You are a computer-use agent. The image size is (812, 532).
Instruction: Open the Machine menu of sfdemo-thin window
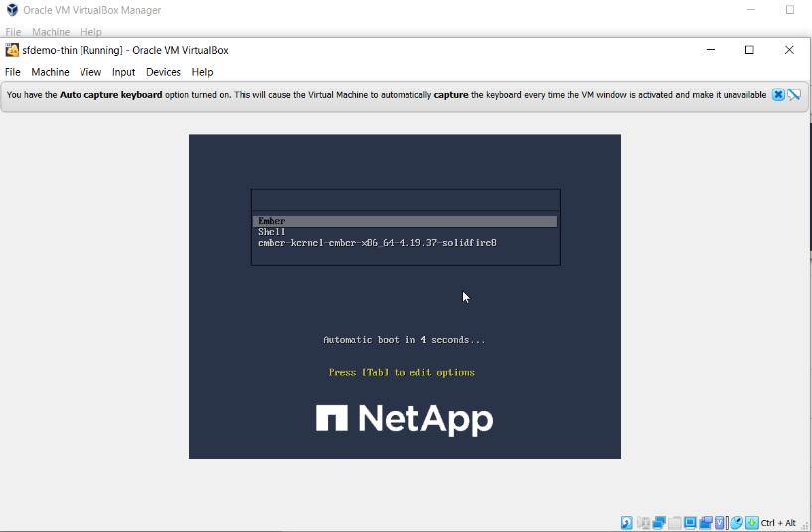click(50, 72)
